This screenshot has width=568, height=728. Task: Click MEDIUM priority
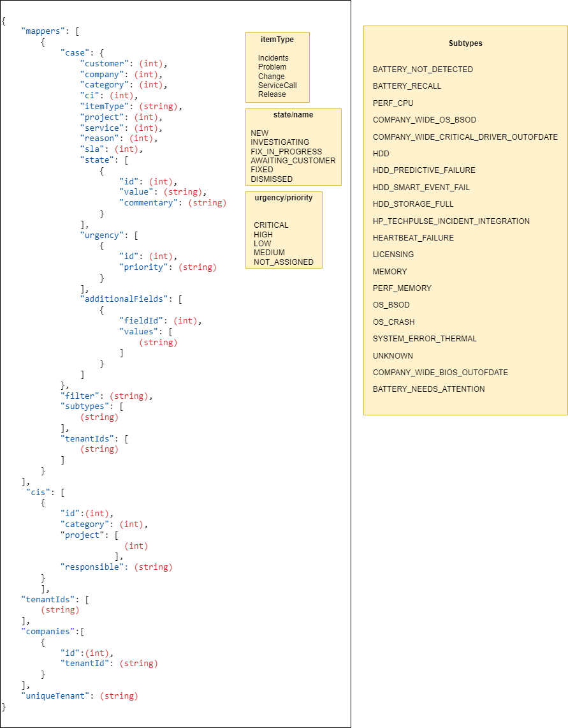(x=269, y=253)
